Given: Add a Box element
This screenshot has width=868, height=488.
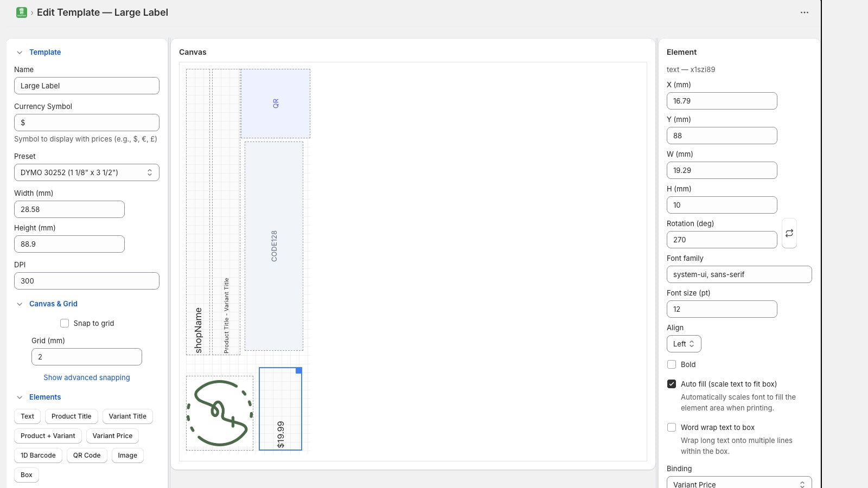Looking at the screenshot, I should coord(26,474).
